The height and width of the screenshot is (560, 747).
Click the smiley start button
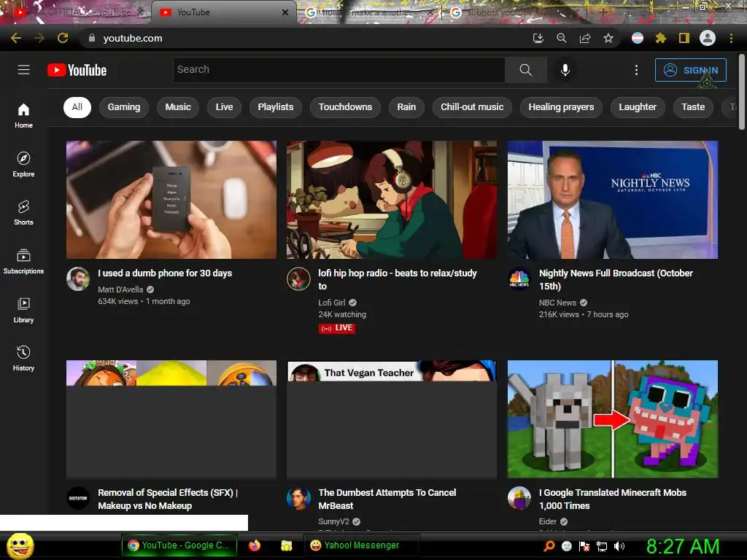[20, 545]
